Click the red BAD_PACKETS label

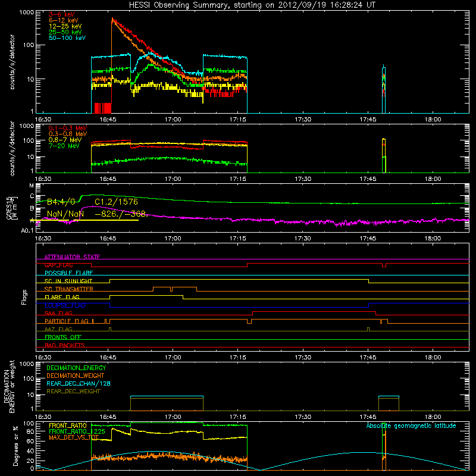pyautogui.click(x=65, y=345)
